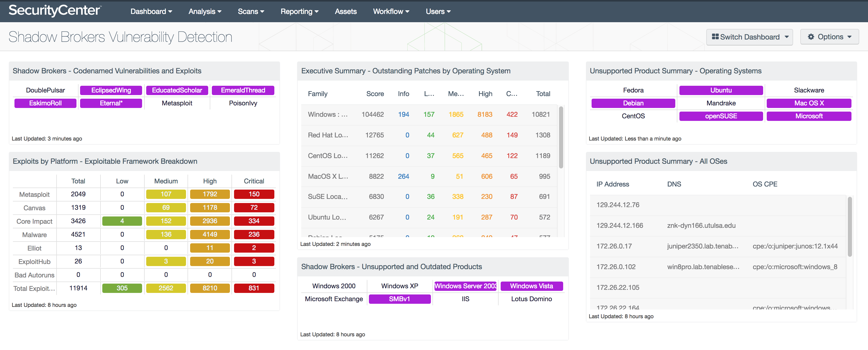Click the EmeraldThread exploit icon
Screen dimensions: 868x350
[244, 90]
